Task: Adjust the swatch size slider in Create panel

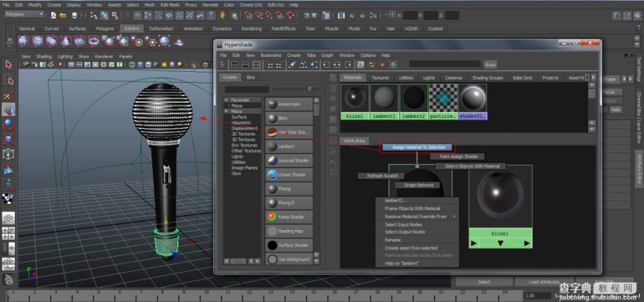Action: pyautogui.click(x=309, y=89)
